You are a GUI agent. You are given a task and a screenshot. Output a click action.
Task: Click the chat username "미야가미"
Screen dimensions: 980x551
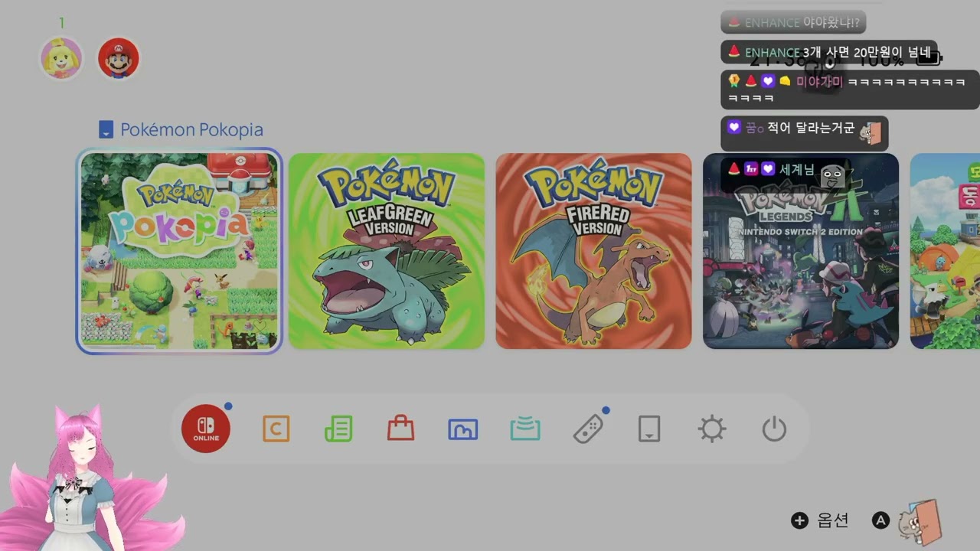click(x=820, y=81)
